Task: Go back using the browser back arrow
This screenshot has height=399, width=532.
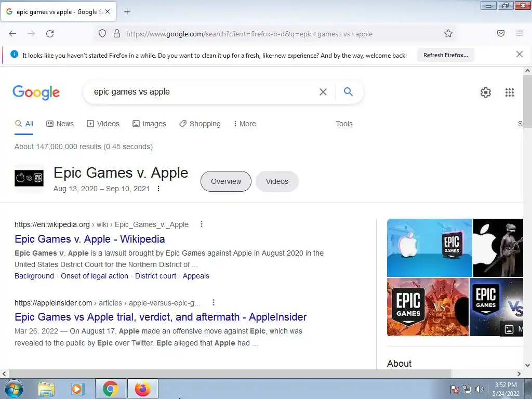Action: point(12,34)
